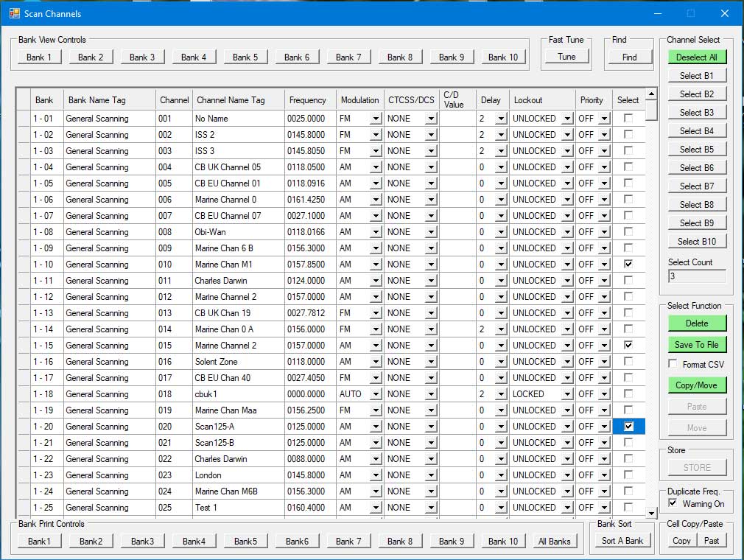
Task: Click the Frequency column header
Action: (310, 100)
